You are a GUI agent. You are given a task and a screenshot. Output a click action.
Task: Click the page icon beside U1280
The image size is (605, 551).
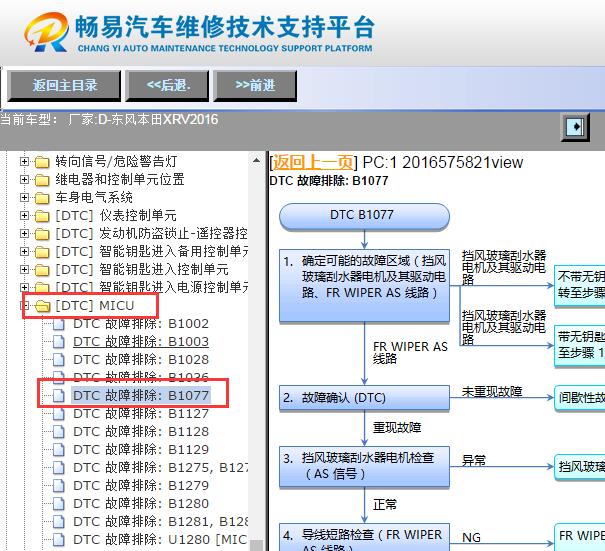point(59,540)
